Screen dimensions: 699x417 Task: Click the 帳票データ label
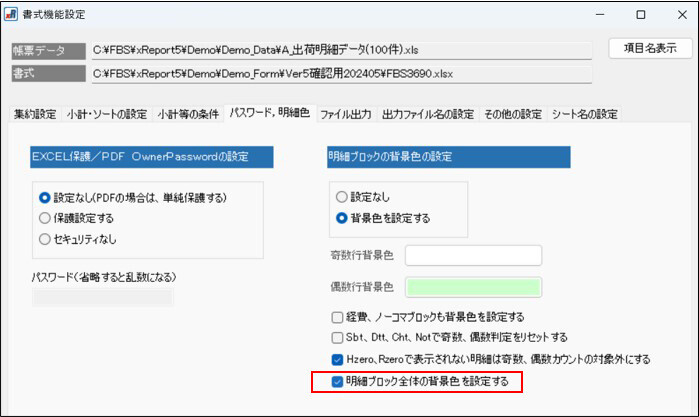coord(49,51)
